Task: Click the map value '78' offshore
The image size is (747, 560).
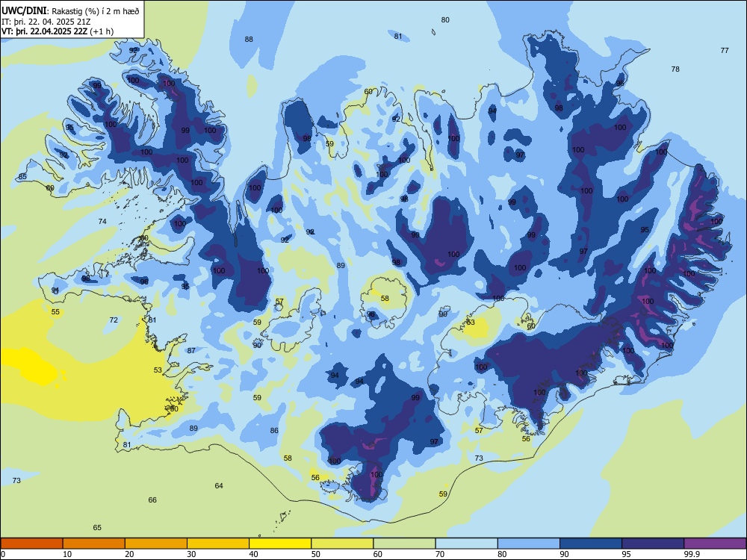Action: [x=675, y=69]
